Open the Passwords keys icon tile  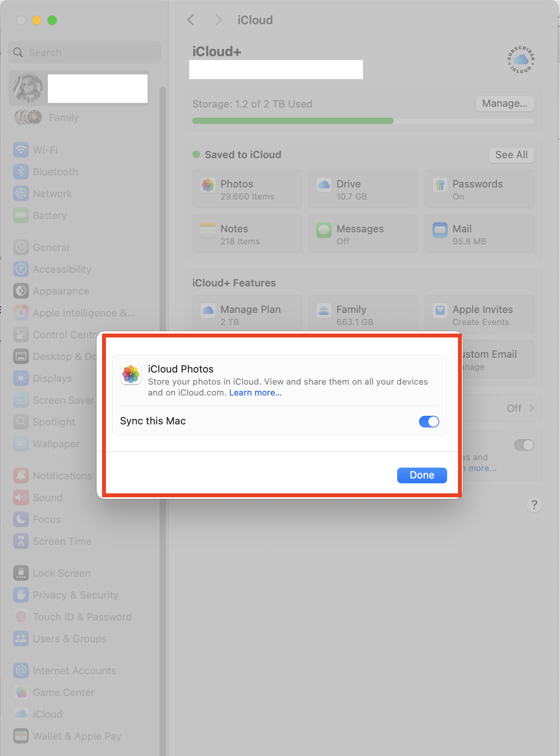(440, 185)
